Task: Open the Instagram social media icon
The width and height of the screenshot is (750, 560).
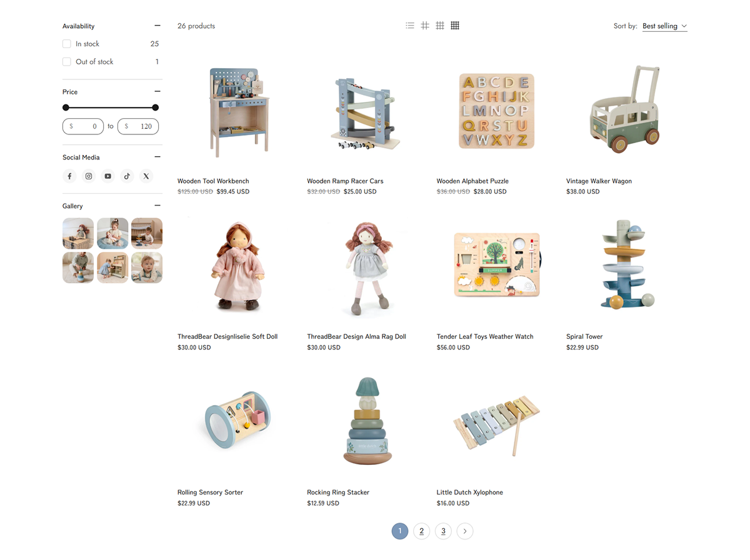Action: [x=89, y=176]
